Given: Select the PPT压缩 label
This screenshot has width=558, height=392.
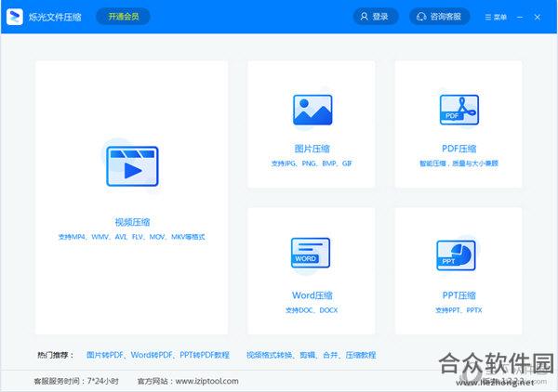Looking at the screenshot, I should [x=459, y=295].
